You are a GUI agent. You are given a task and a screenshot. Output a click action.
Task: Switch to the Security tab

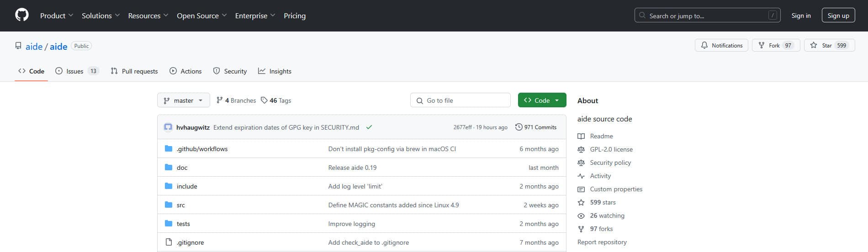(230, 71)
